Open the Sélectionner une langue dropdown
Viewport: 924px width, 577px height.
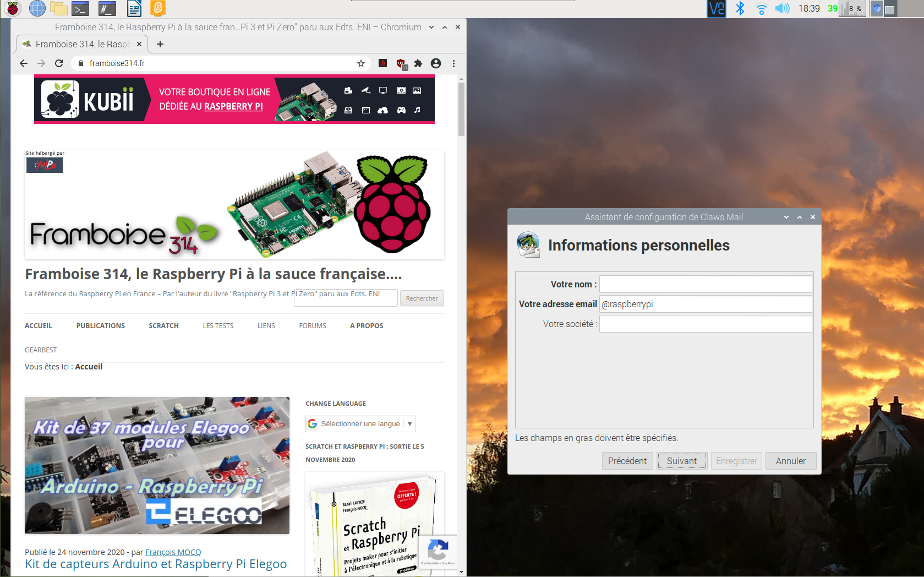[x=360, y=423]
